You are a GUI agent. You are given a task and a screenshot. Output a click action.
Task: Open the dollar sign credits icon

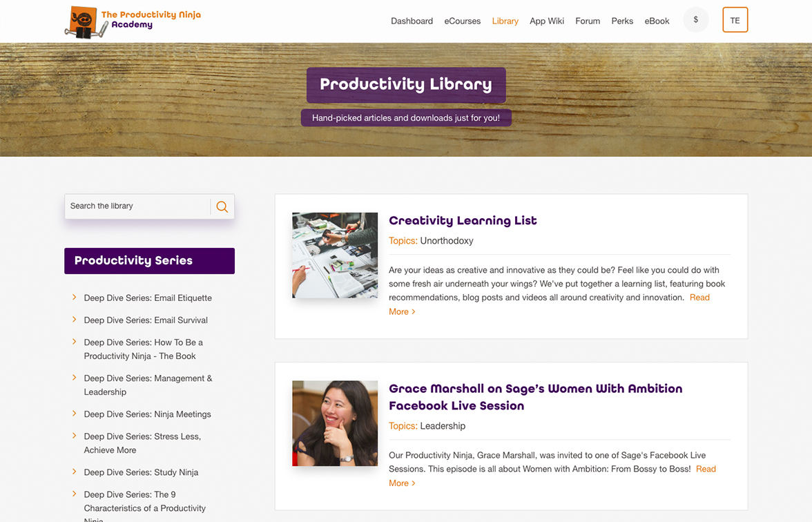coord(695,20)
